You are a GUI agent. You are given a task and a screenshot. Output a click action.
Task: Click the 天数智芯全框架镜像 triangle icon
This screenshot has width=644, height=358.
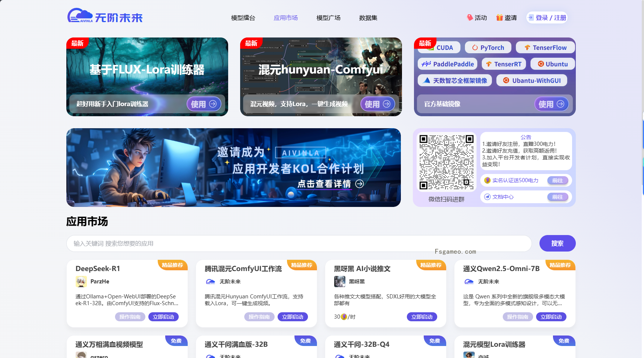coord(426,80)
